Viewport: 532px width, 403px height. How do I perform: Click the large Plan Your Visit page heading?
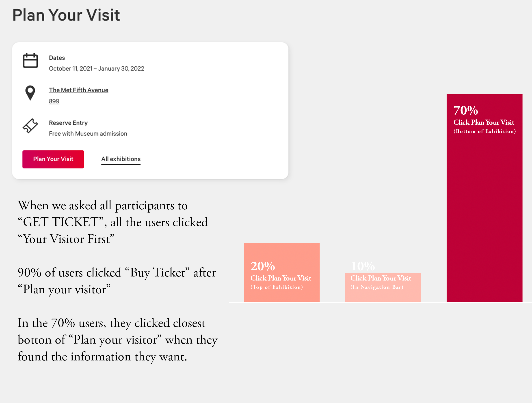tap(66, 15)
